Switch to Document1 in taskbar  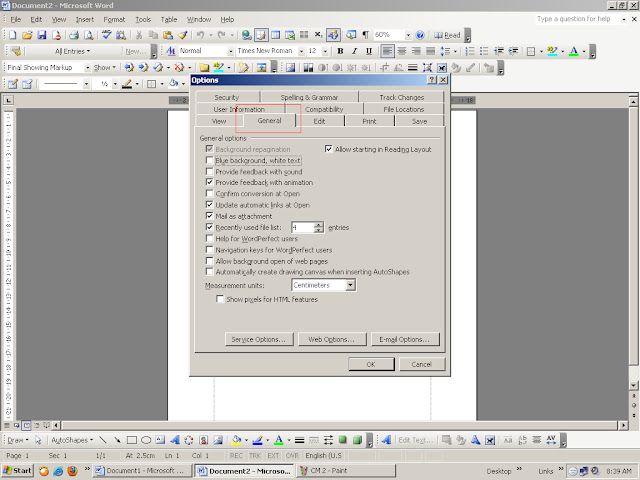click(x=142, y=471)
